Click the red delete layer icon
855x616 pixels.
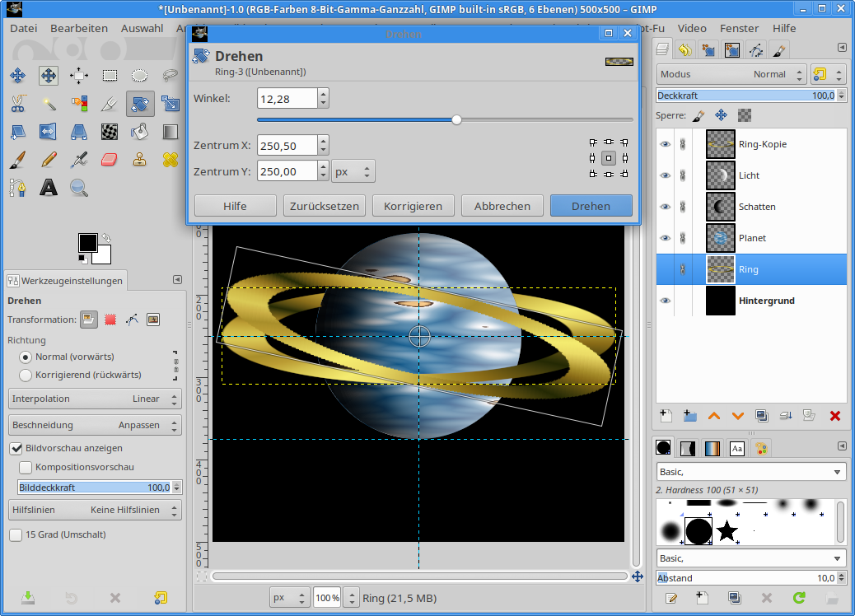click(834, 416)
